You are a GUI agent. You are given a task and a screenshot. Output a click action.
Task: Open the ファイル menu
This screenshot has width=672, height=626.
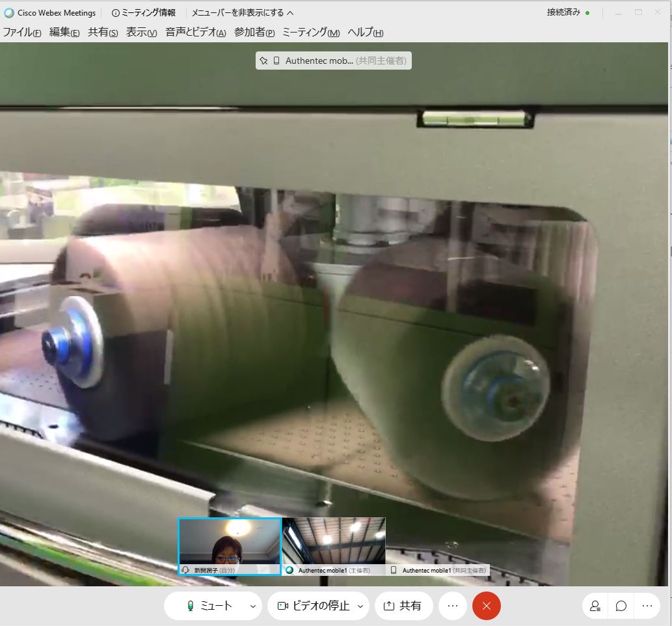[x=22, y=33]
